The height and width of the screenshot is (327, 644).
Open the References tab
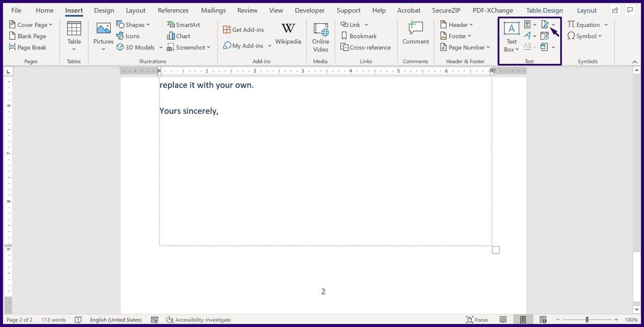coord(173,10)
